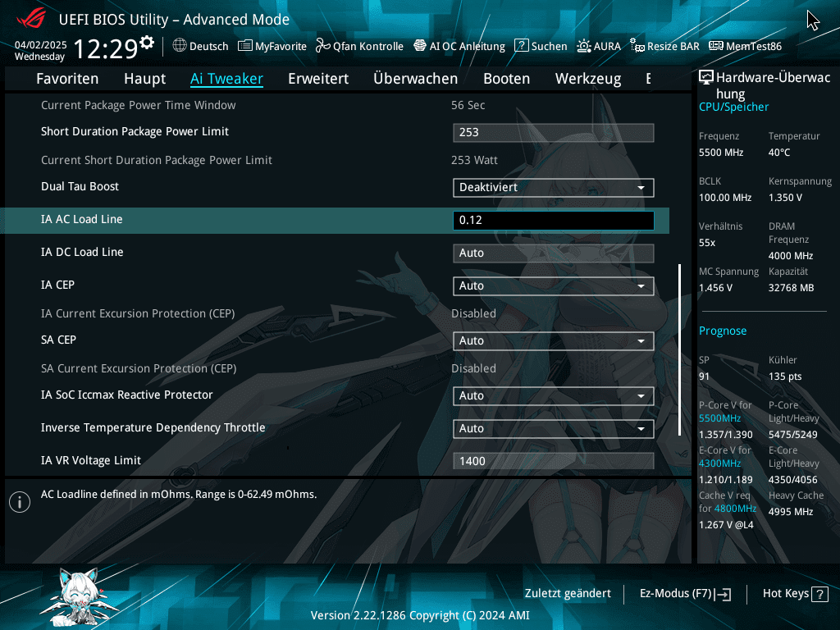Select Inverse Temperature Dependency Throttle label
Image resolution: width=840 pixels, height=630 pixels.
pyautogui.click(x=153, y=427)
